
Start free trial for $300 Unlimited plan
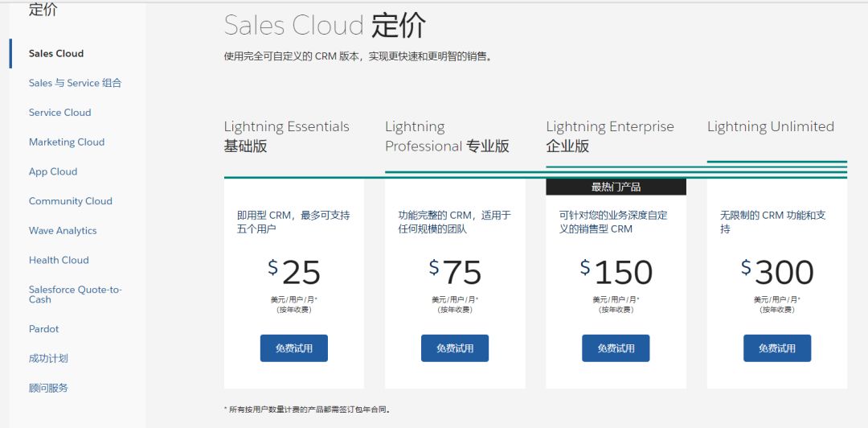pyautogui.click(x=777, y=348)
